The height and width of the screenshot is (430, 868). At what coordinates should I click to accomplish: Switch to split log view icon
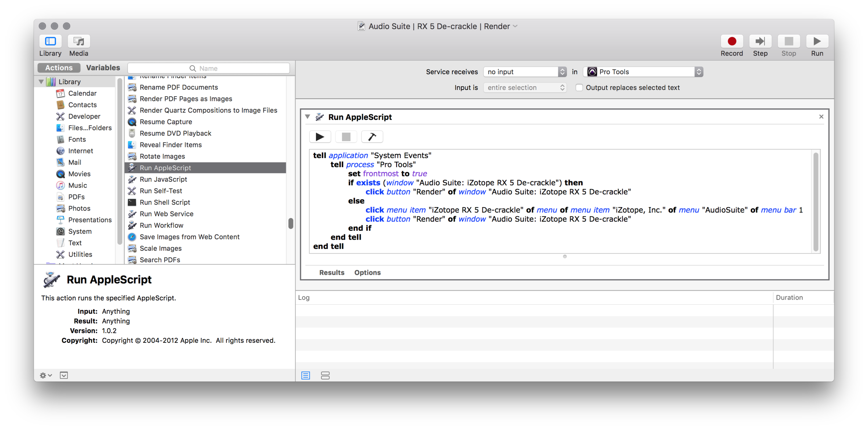[325, 375]
